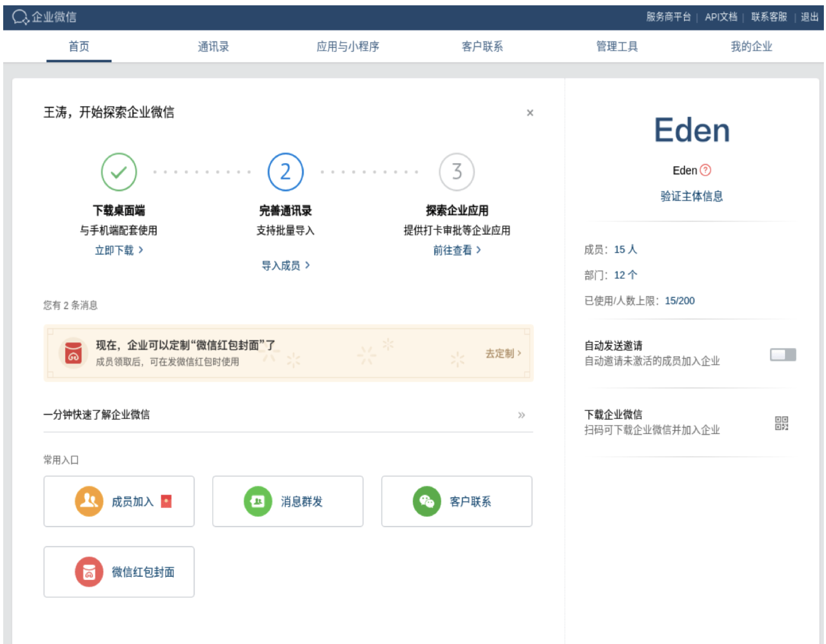Click the 12 个 department count
Viewport: 826px width, 644px height.
(625, 275)
